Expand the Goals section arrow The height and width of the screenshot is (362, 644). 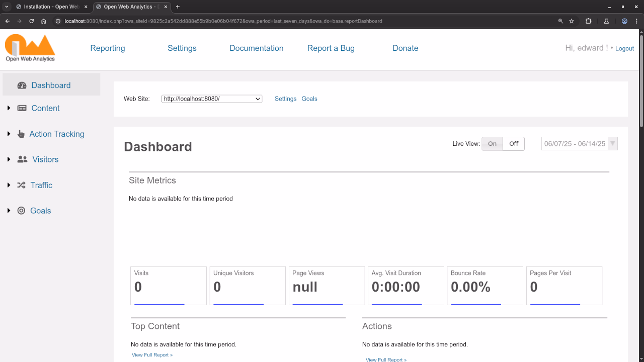(9, 211)
